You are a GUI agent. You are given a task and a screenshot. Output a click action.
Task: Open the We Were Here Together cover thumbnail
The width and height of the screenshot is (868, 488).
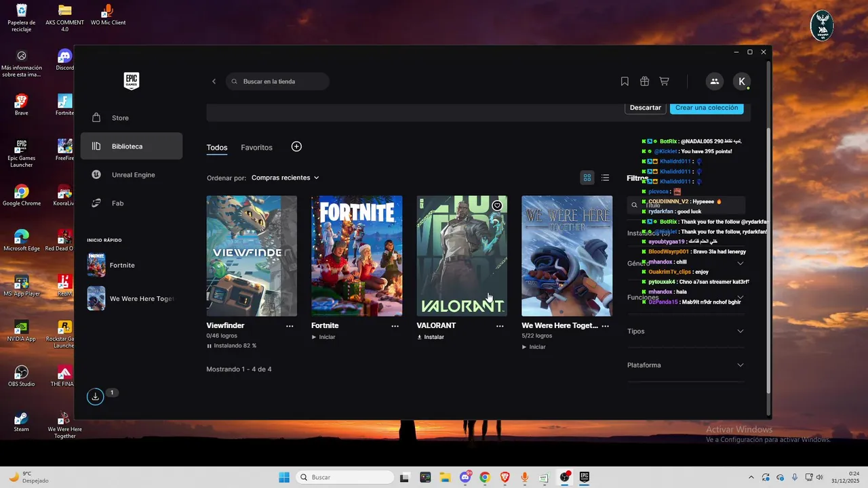point(567,256)
